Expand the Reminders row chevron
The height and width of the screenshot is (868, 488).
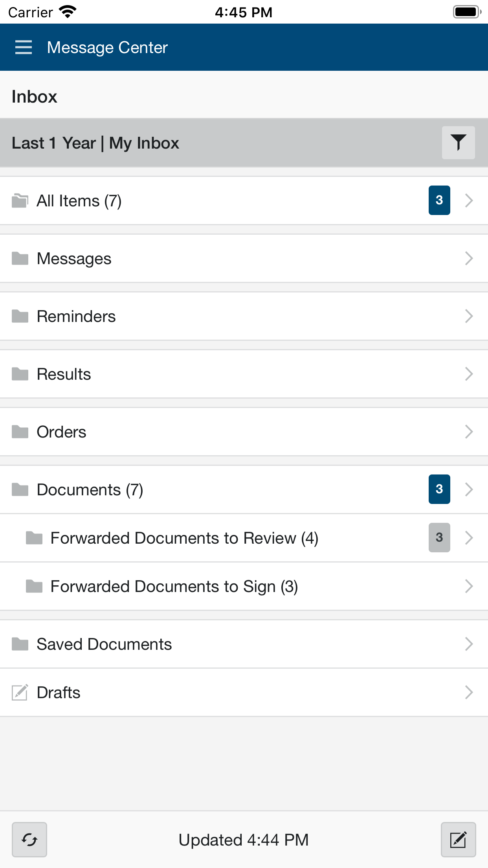click(x=469, y=316)
